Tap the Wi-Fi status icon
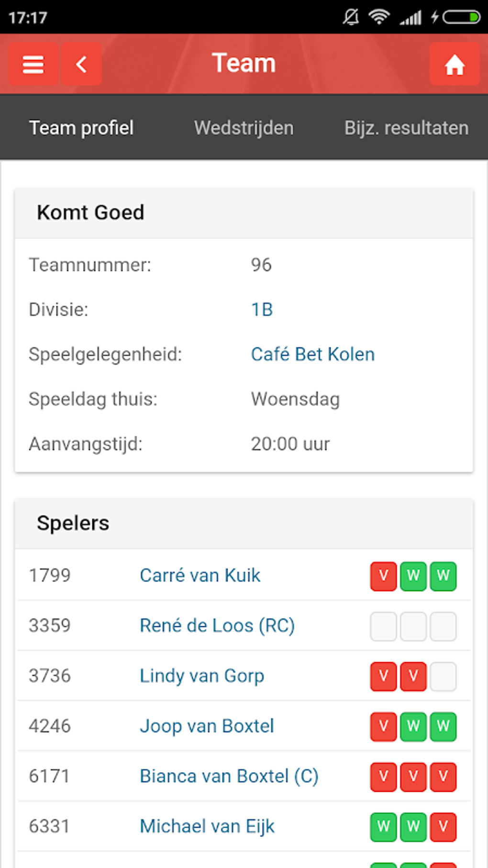The width and height of the screenshot is (488, 868). coord(379,17)
